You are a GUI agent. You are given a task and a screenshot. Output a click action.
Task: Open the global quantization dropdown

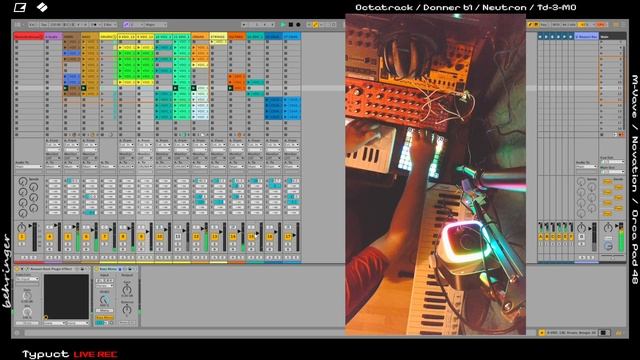point(109,24)
